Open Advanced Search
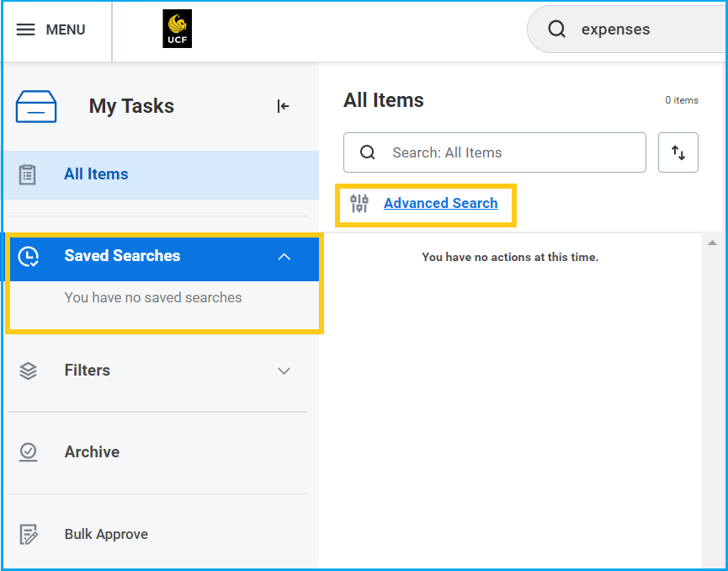Image resolution: width=728 pixels, height=571 pixels. (x=440, y=203)
